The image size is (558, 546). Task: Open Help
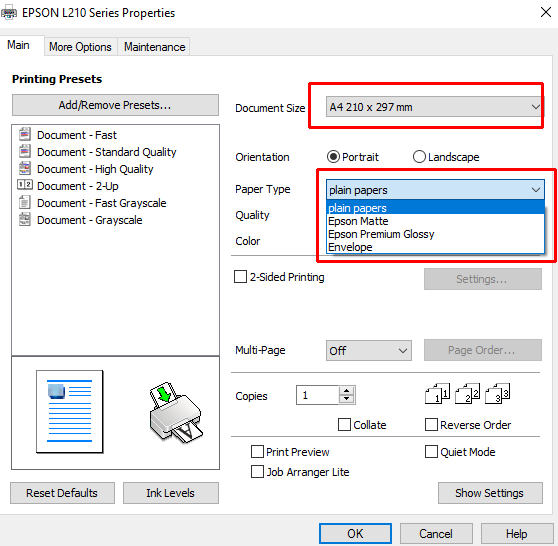[x=517, y=534]
